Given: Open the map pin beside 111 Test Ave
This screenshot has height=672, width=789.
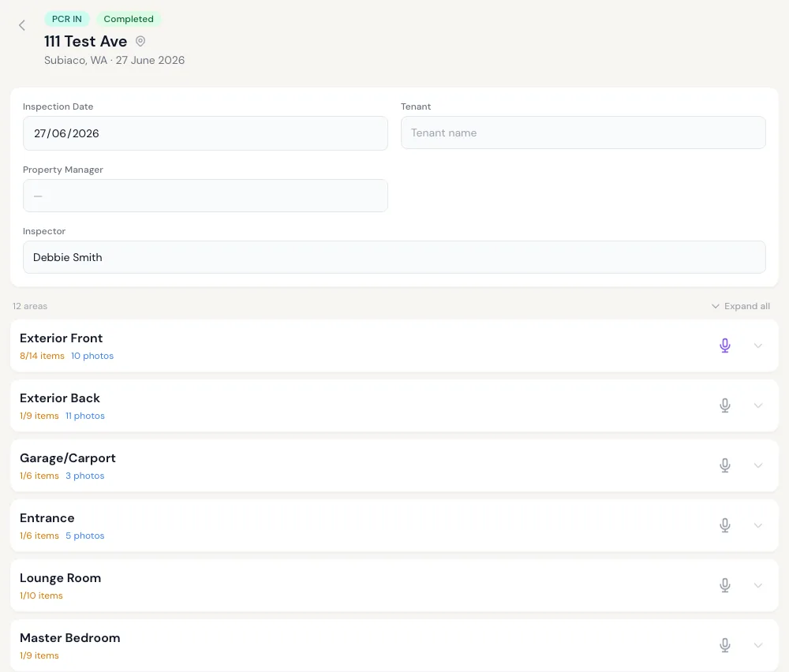Looking at the screenshot, I should point(140,41).
